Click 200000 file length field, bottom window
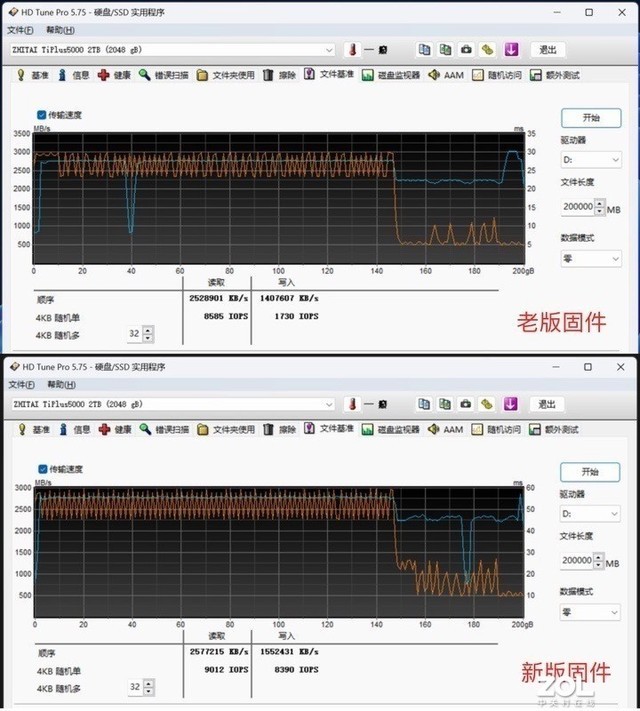The image size is (640, 711). [577, 561]
